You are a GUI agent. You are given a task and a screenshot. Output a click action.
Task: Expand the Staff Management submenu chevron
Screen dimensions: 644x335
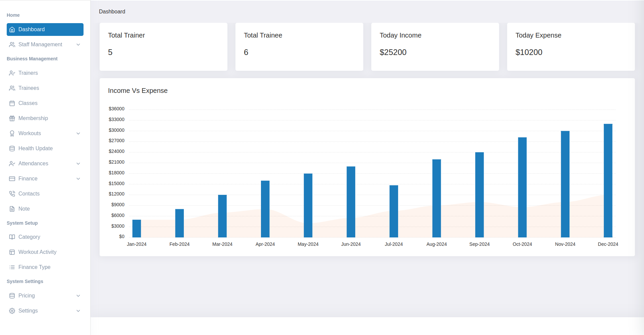pos(78,45)
